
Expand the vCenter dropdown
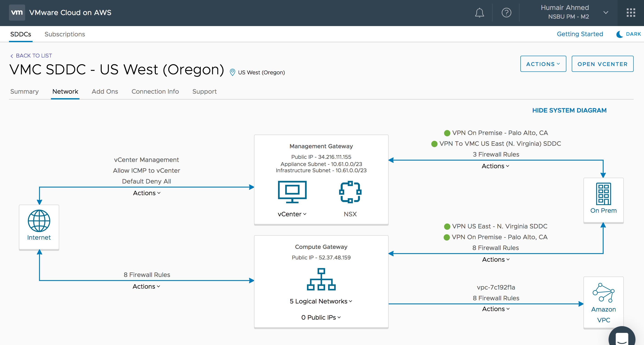pos(292,214)
